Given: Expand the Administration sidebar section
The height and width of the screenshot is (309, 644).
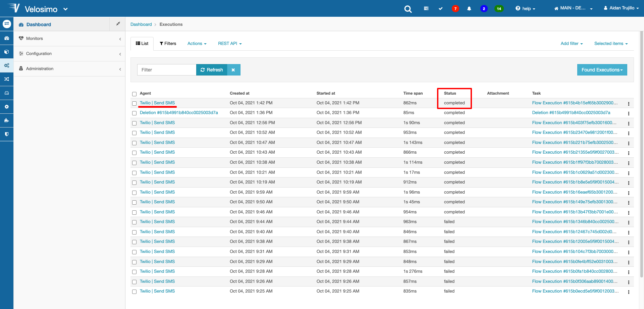Looking at the screenshot, I should 69,69.
